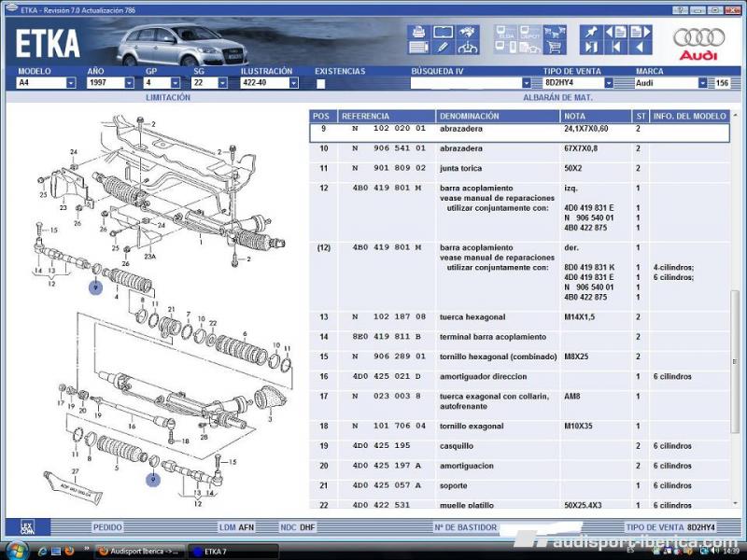Click the PEDIDO button in bottom bar
747x560 pixels.
pyautogui.click(x=107, y=527)
